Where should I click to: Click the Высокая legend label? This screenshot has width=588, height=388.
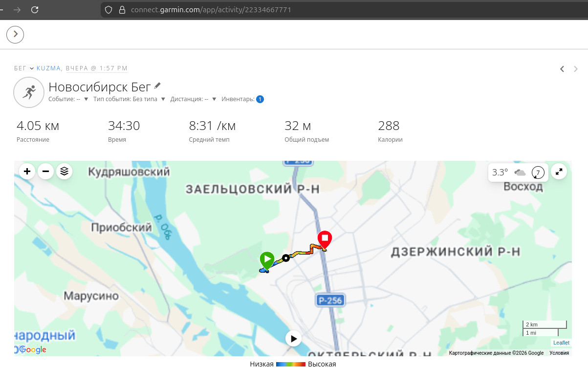click(x=322, y=365)
